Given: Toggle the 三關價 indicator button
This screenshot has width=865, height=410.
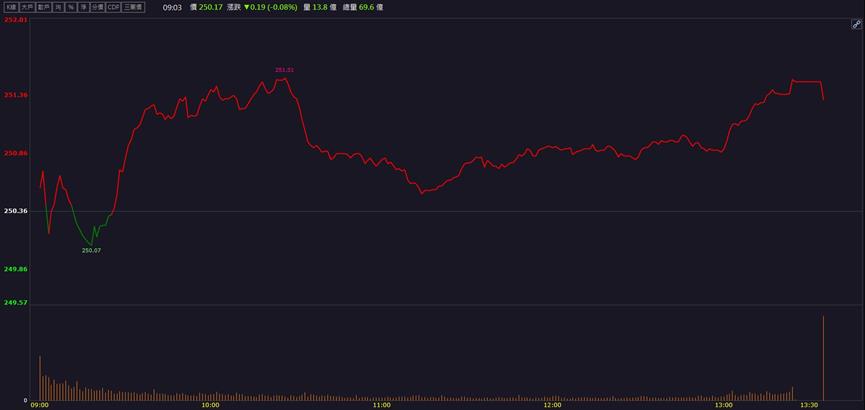Looking at the screenshot, I should click(x=133, y=7).
